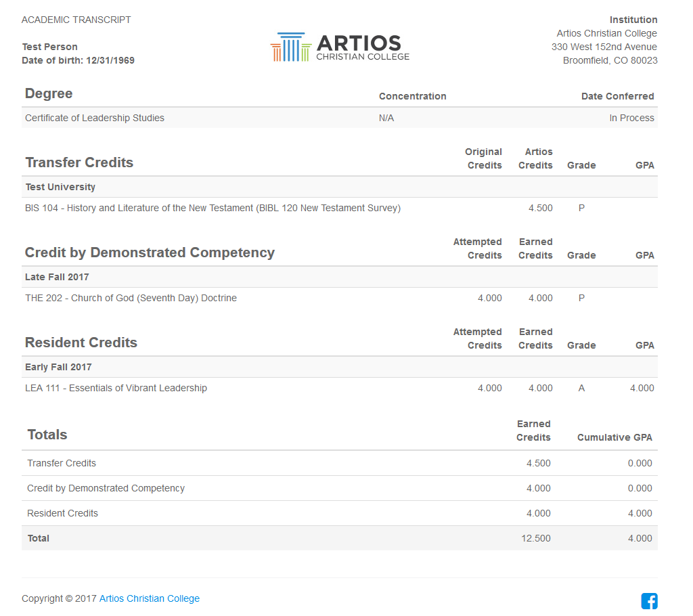693x616 pixels.
Task: Click the Test University subheading
Action: 60,187
